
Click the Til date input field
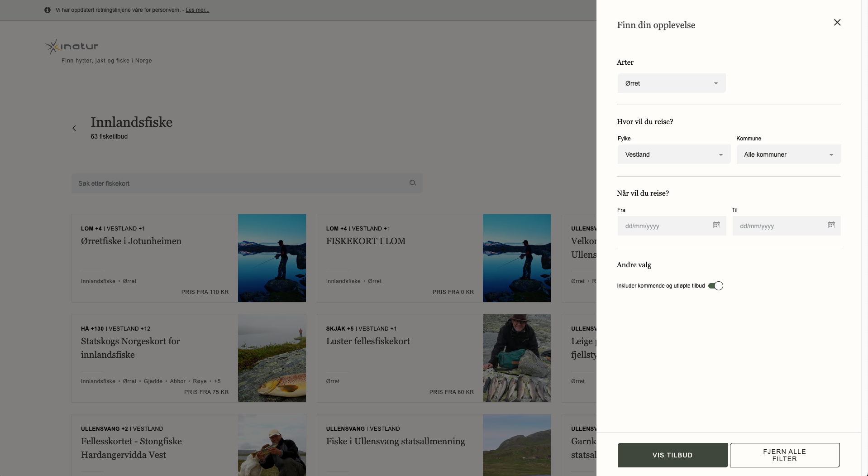click(x=787, y=226)
